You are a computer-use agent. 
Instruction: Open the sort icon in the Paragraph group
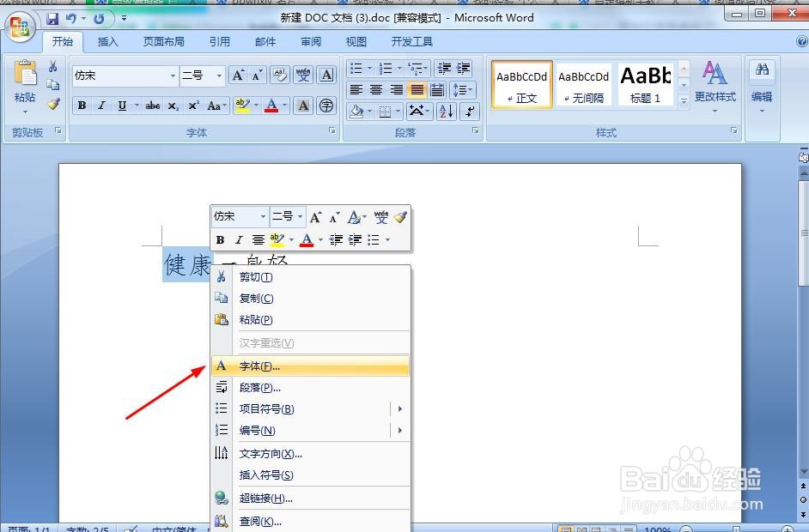tap(446, 111)
